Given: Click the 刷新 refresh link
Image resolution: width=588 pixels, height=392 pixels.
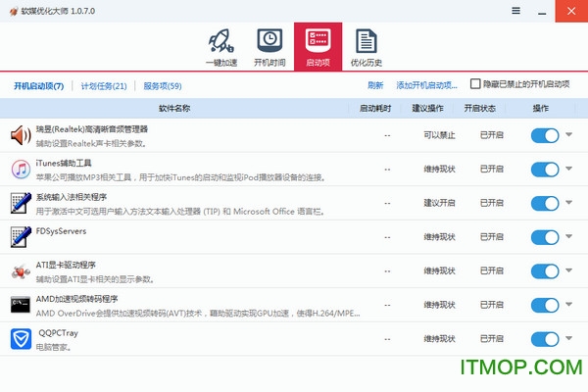Looking at the screenshot, I should [375, 85].
